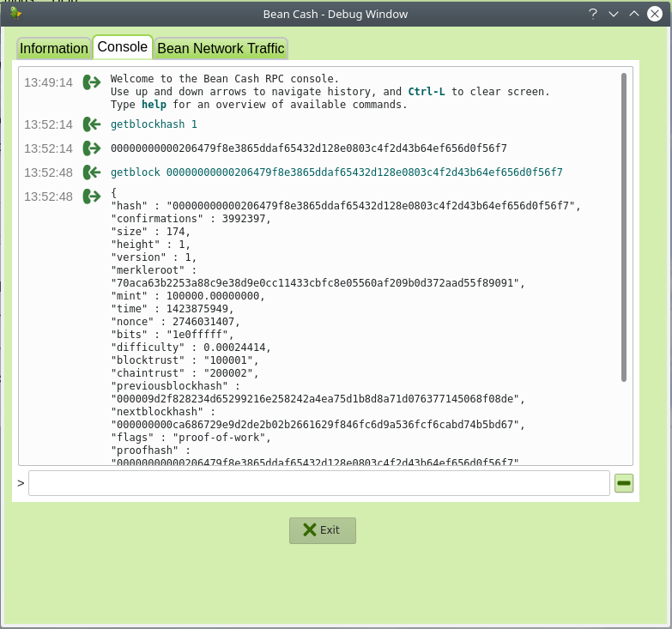
Task: Click the getblock command line with hash
Action: (336, 172)
